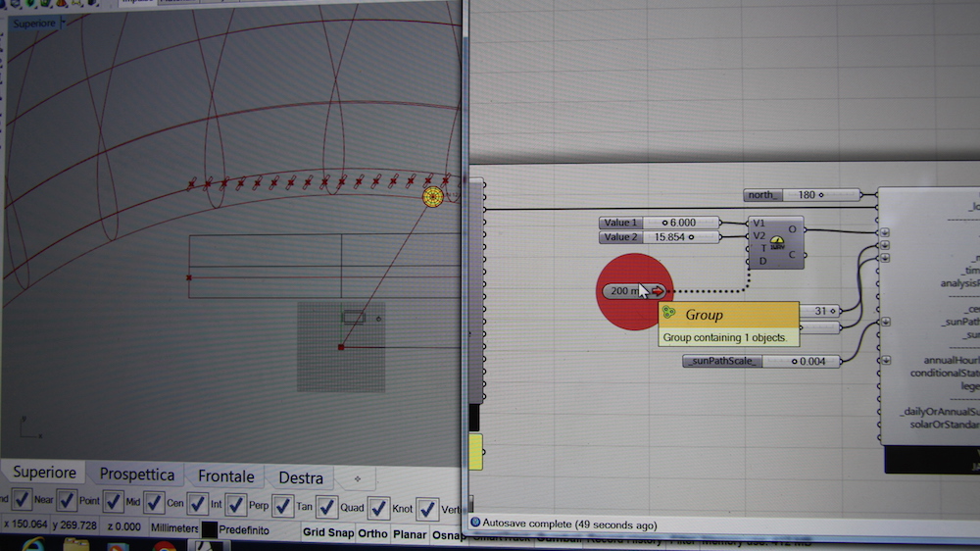Click the Autosave complete status icon
This screenshot has height=551, width=980.
click(475, 523)
